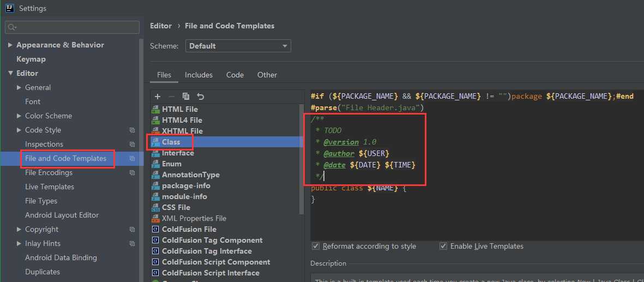Switch to the Other tab
The height and width of the screenshot is (282, 644).
[x=267, y=75]
